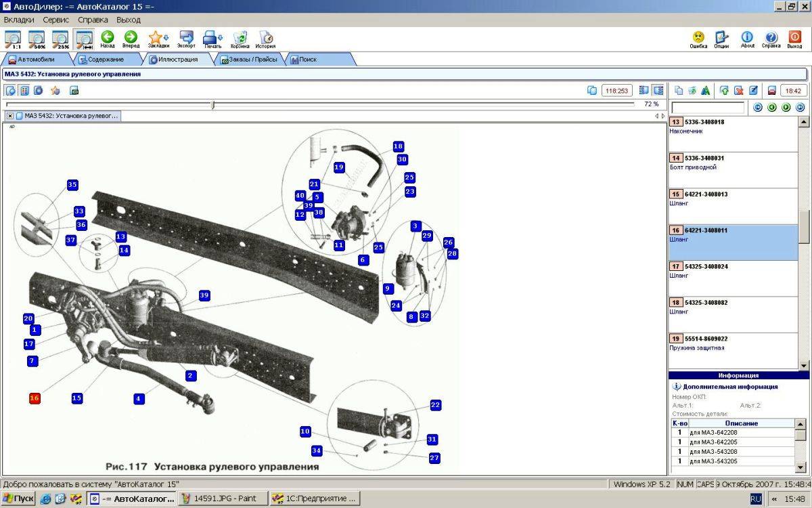Select part 14 Болт приводной in the list
This screenshot has width=812, height=508.
pos(734,170)
